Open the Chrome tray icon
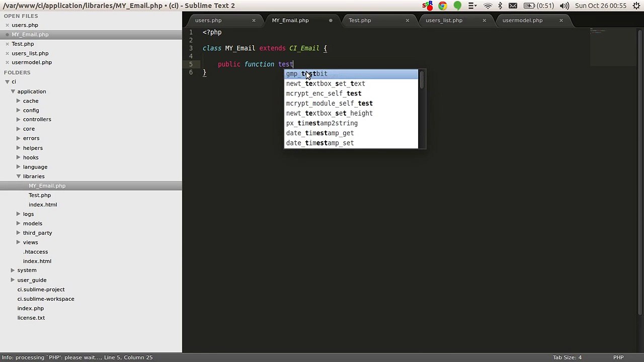 (442, 6)
